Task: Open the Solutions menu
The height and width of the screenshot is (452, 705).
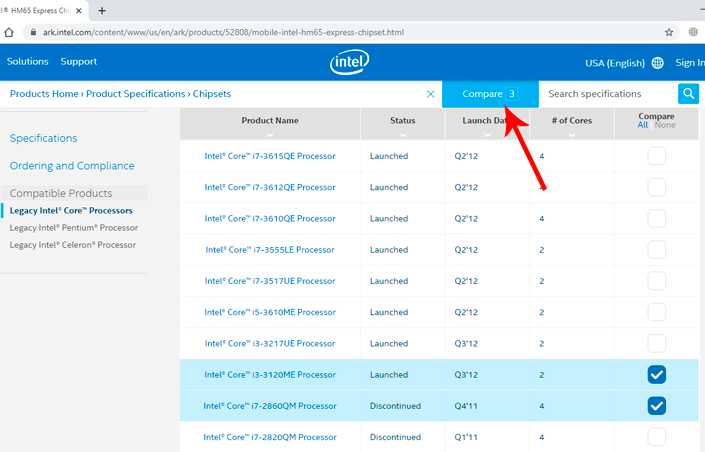Action: pyautogui.click(x=27, y=62)
